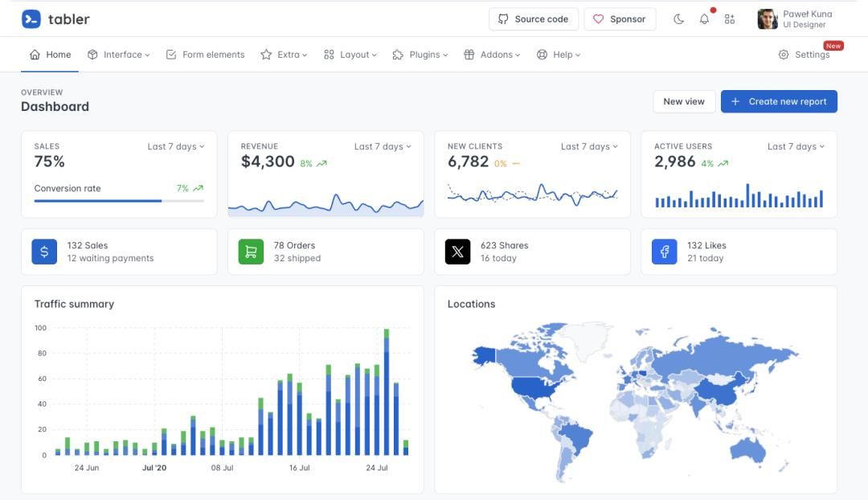Expand Sales card 'Last 7 days' dropdown
The height and width of the screenshot is (500, 868).
coord(175,146)
